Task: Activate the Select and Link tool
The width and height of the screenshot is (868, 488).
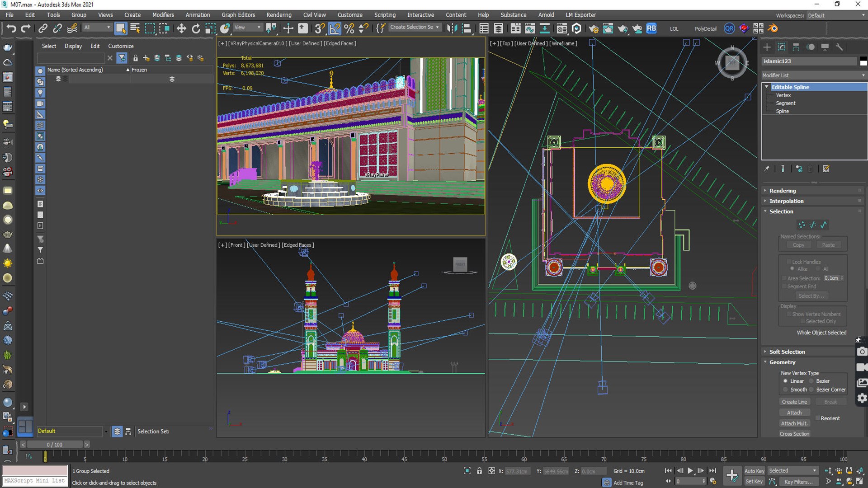Action: 43,28
